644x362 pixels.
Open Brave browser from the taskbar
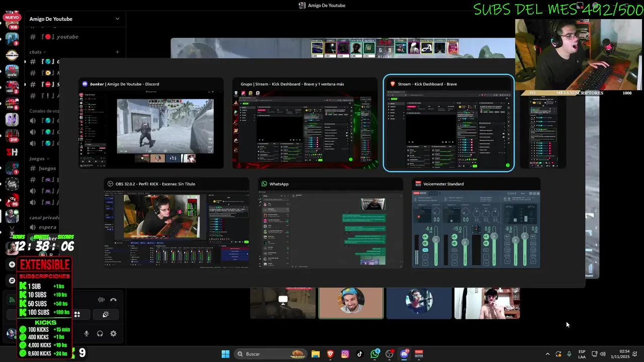pos(331,354)
